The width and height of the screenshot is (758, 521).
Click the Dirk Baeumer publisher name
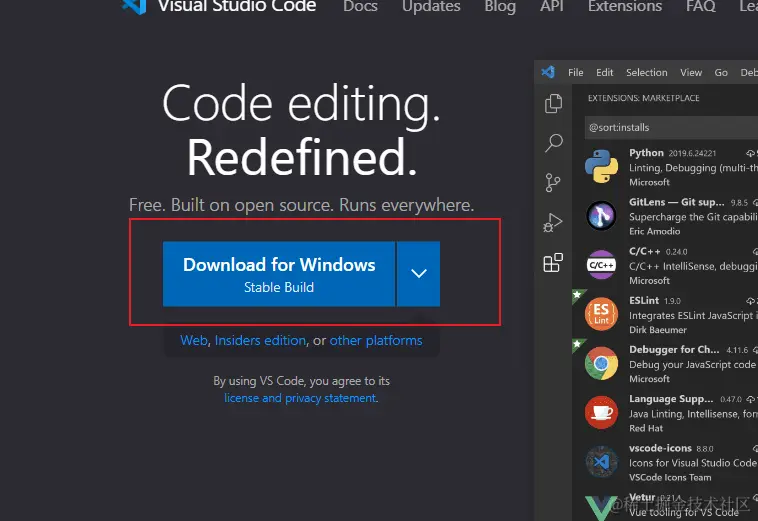[x=657, y=330]
